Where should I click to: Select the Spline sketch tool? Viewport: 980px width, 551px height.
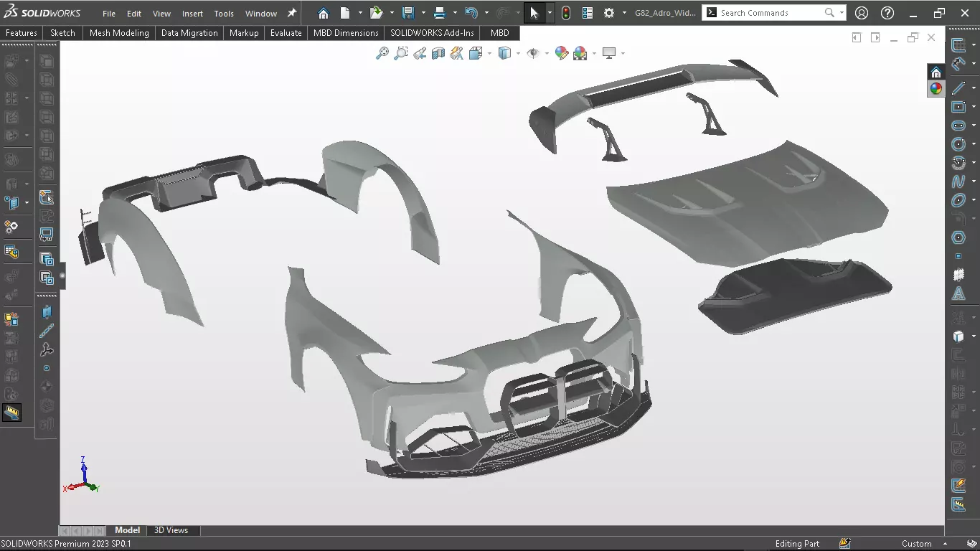pos(958,182)
